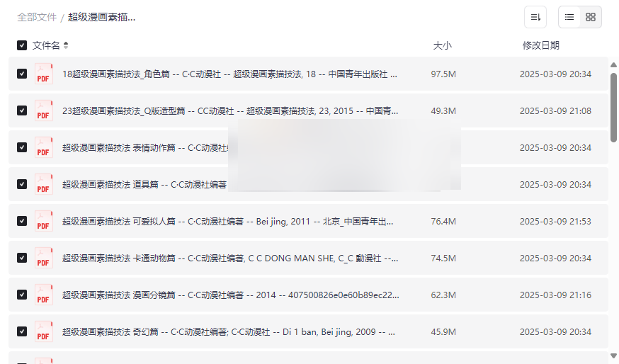Image resolution: width=619 pixels, height=364 pixels.
Task: Uncheck the 18超级漫画素描技法_角色篇 file
Action: pyautogui.click(x=22, y=74)
